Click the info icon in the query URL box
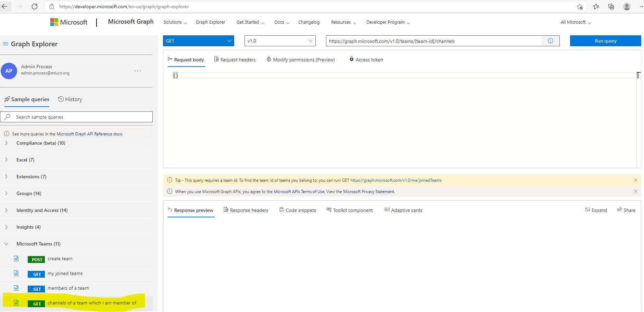 point(551,41)
